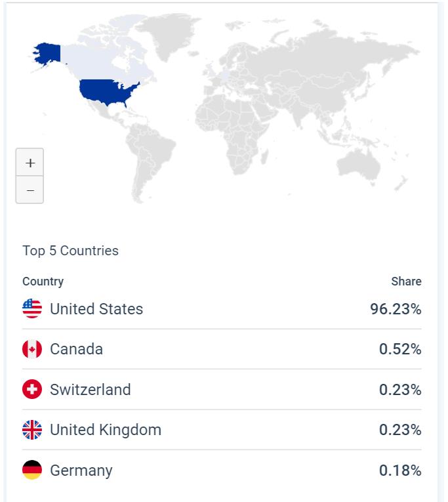Screen dimensions: 448x502
Task: Click the Canada flag icon
Action: point(32,349)
